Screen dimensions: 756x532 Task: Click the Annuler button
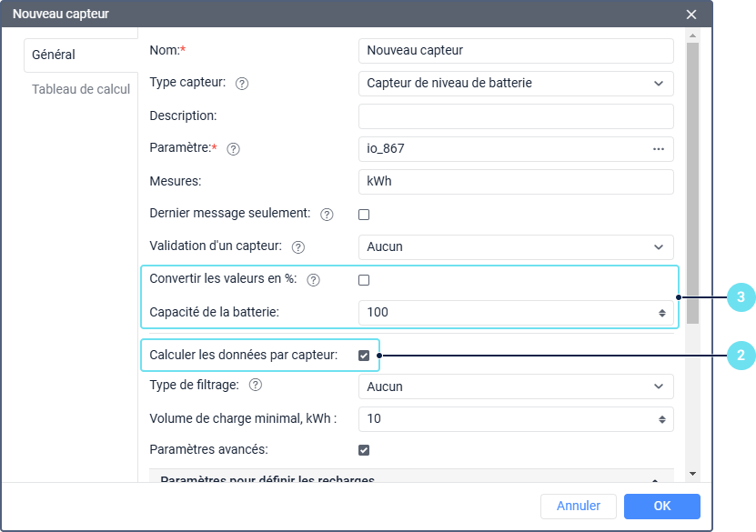(578, 507)
